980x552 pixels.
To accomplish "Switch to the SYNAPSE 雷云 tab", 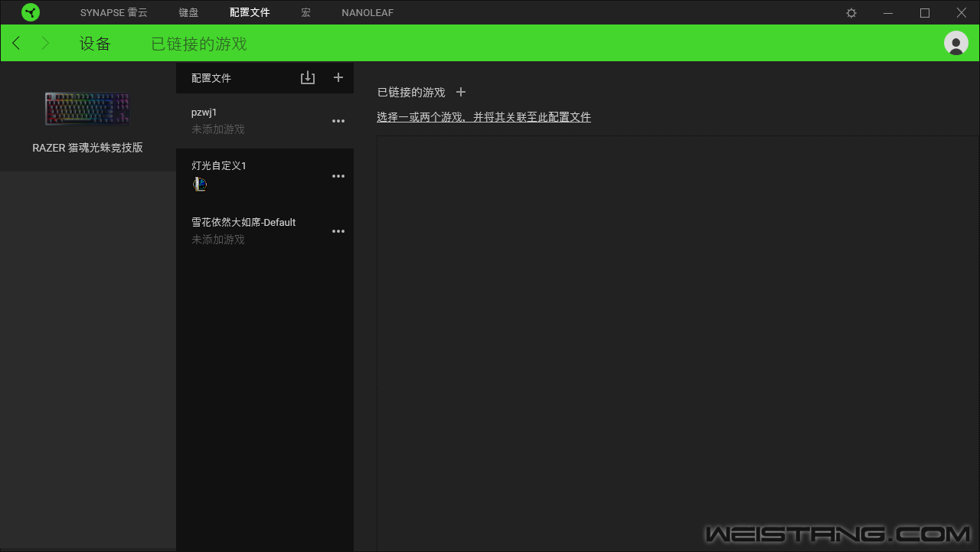I will pos(114,13).
